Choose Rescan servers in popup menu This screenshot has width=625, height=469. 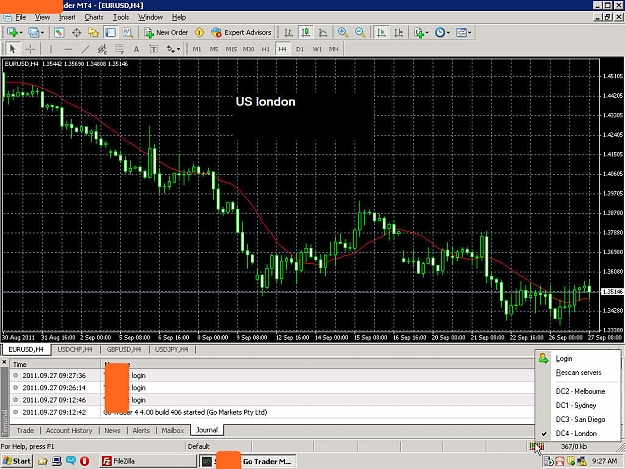[578, 373]
